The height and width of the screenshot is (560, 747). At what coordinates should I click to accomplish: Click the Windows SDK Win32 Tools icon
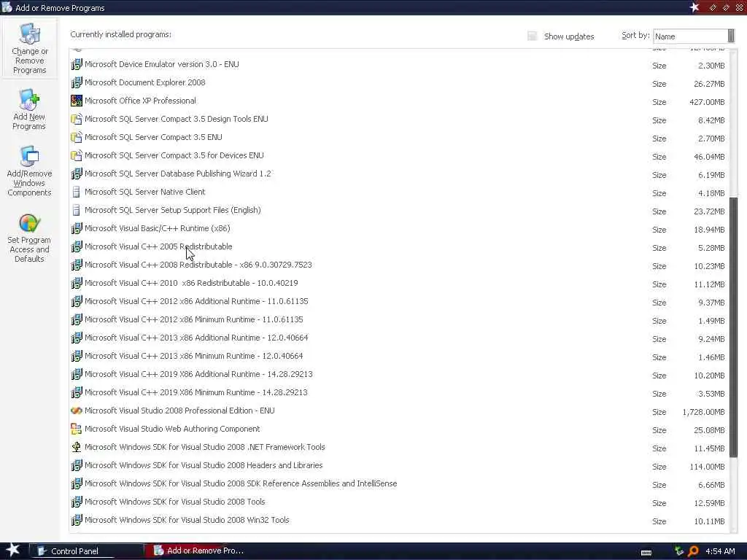[76, 520]
